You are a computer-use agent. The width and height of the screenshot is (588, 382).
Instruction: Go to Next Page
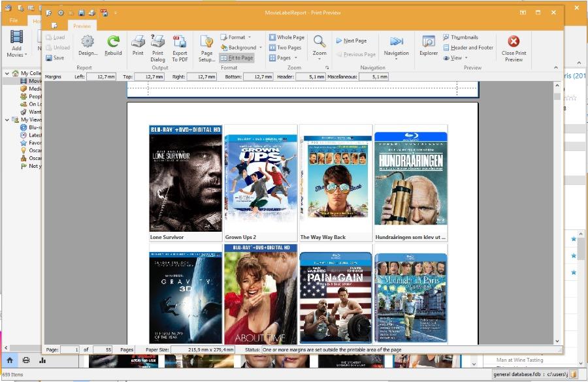click(351, 40)
